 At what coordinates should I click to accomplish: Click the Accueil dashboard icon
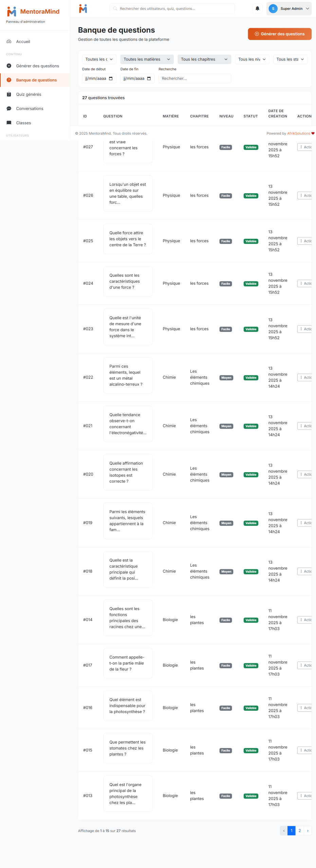pyautogui.click(x=9, y=42)
